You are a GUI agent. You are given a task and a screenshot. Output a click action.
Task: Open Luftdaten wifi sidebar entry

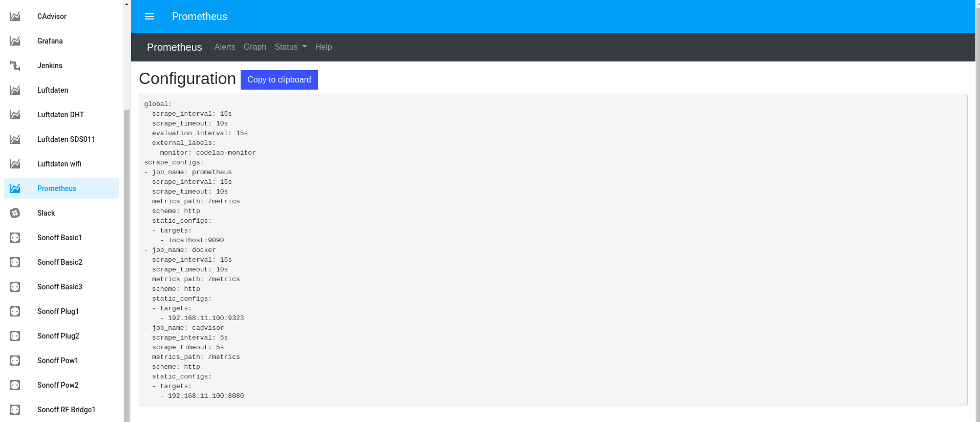click(59, 164)
